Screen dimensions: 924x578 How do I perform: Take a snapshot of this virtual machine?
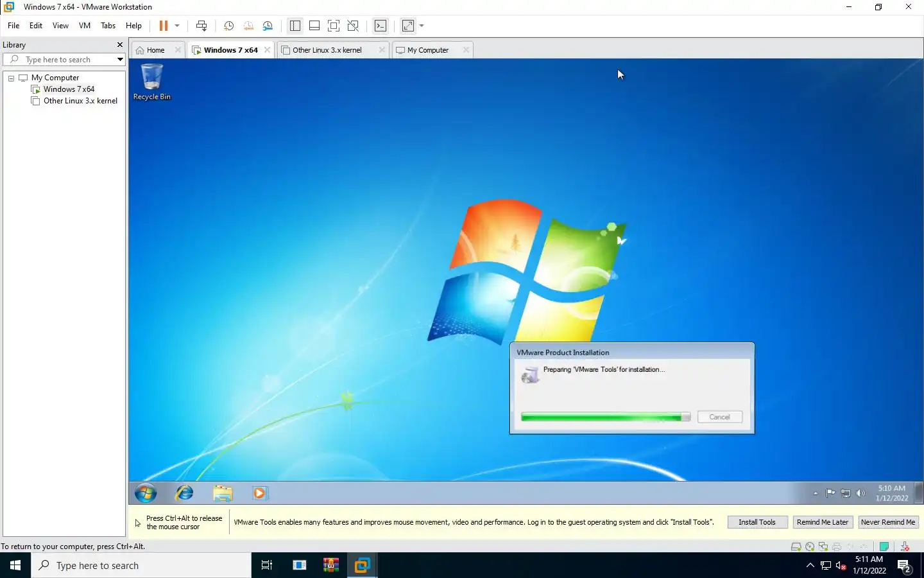click(228, 26)
